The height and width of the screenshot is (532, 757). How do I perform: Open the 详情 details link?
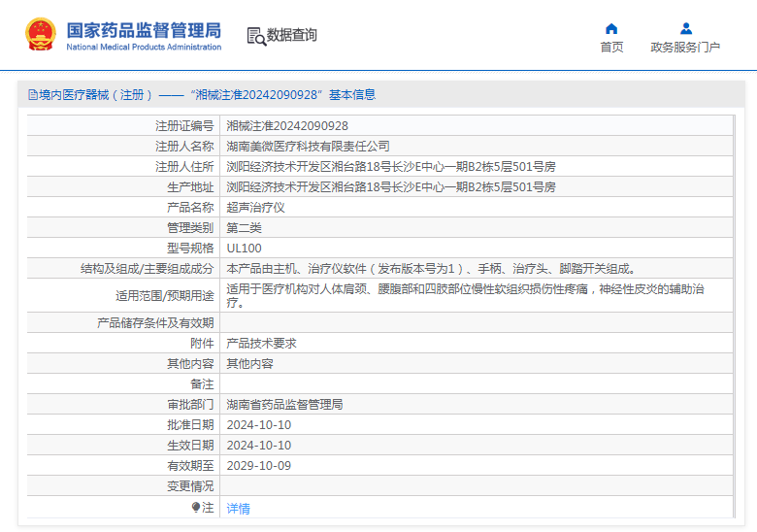238,509
